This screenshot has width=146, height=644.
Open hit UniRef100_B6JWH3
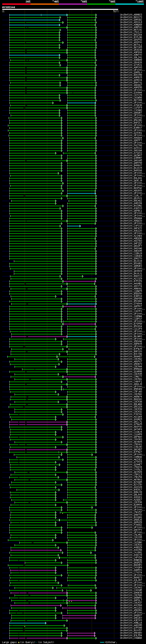click(x=131, y=337)
